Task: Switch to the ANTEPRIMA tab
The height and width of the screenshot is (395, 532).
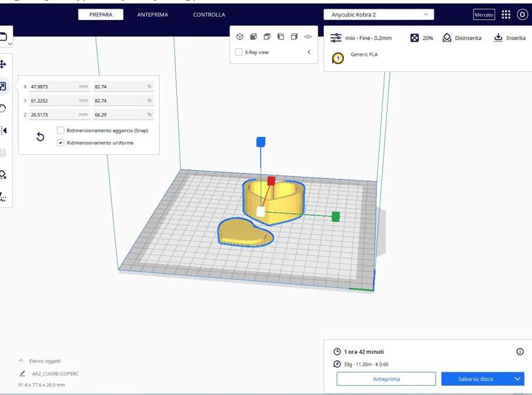Action: pyautogui.click(x=153, y=15)
